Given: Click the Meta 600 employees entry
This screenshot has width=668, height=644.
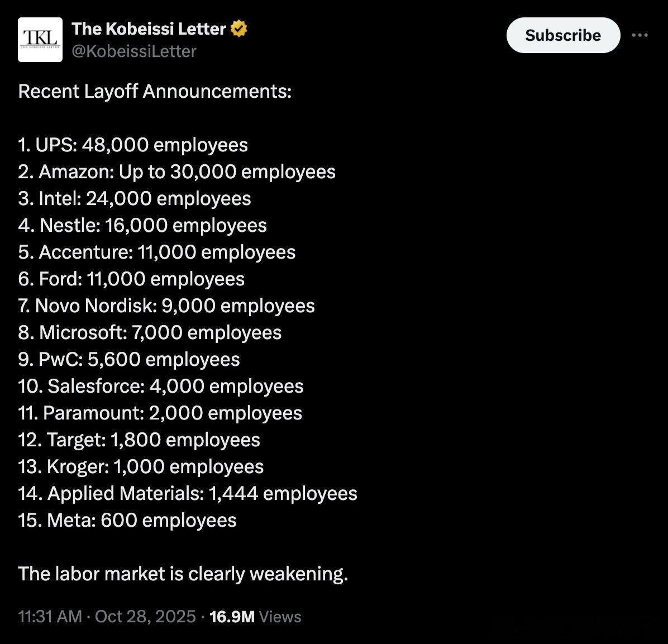Looking at the screenshot, I should pyautogui.click(x=127, y=521).
